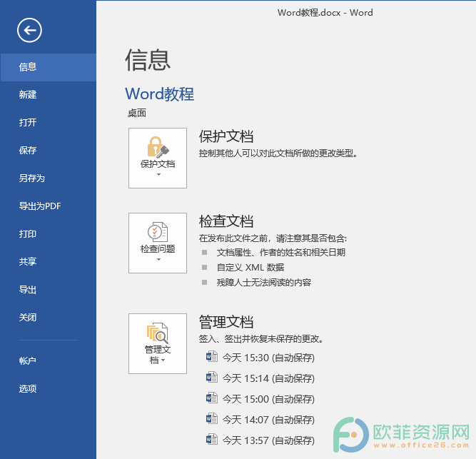Click 签入、签出并恢复未保存的更改 description

(261, 339)
